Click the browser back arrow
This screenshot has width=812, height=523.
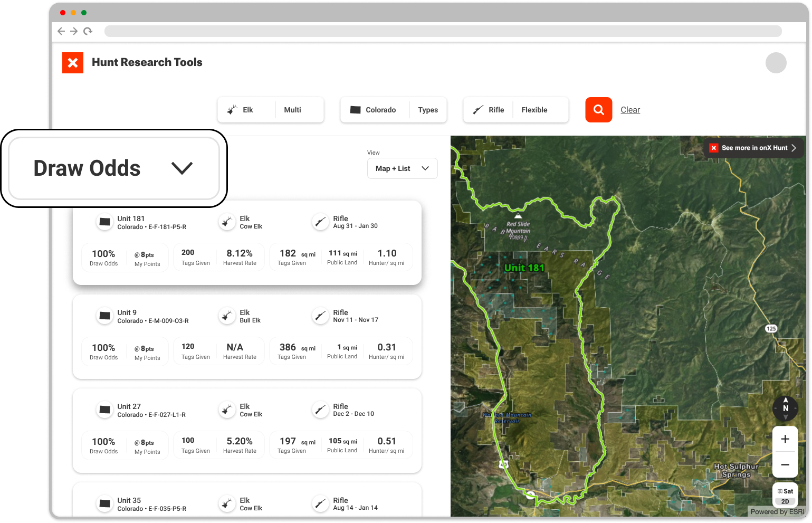[61, 31]
